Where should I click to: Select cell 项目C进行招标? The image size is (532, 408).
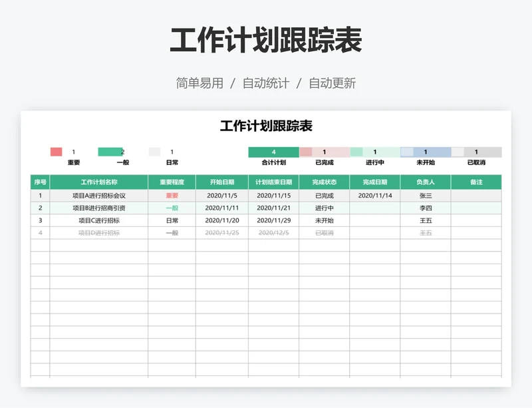(98, 220)
